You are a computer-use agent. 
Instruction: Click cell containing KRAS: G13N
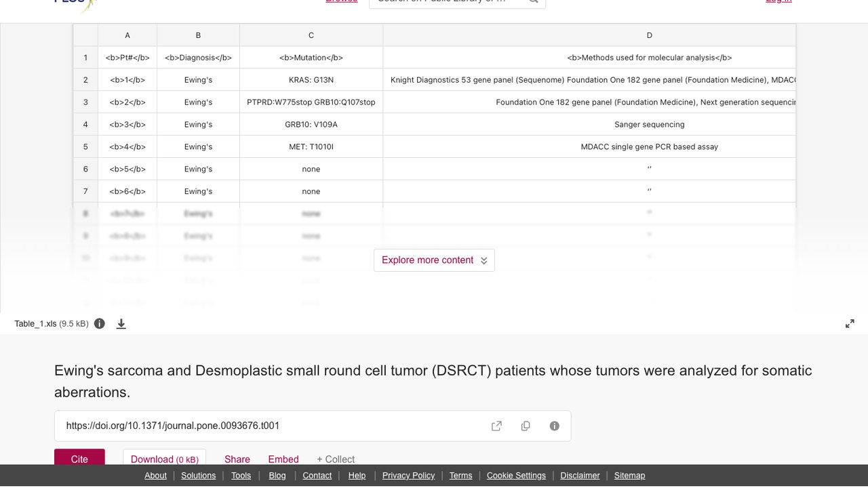tap(311, 80)
